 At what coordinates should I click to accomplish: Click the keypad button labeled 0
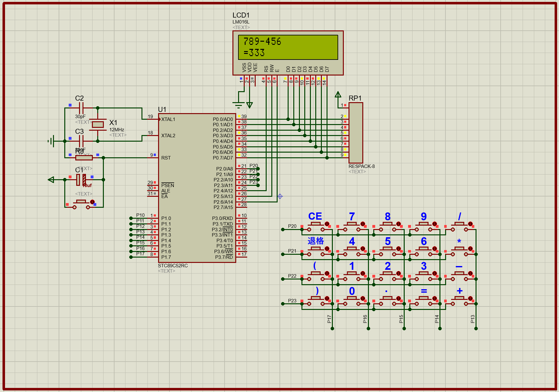coord(352,301)
